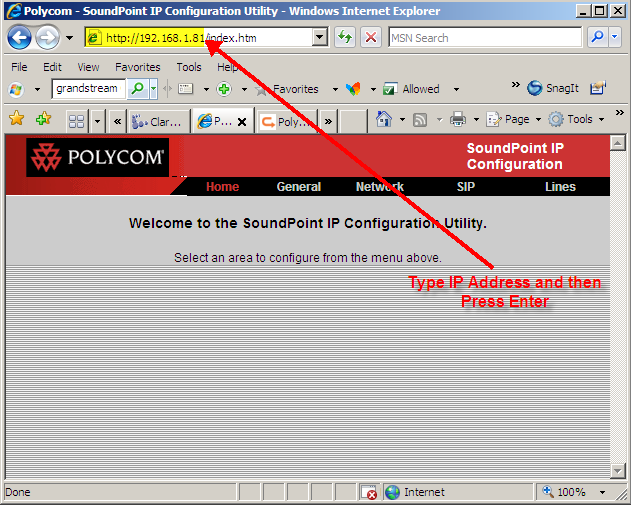
Task: Open the toolbar Favorites star button
Action: pos(287,89)
